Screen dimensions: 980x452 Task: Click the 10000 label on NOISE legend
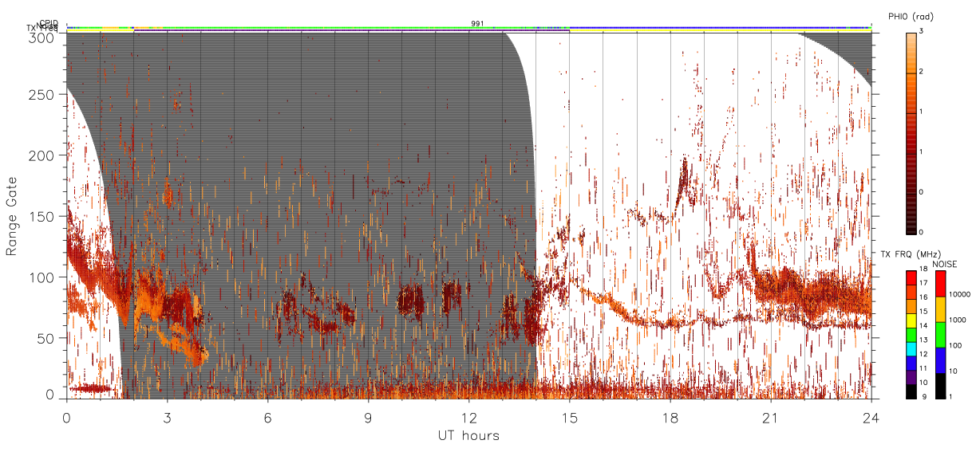click(962, 295)
